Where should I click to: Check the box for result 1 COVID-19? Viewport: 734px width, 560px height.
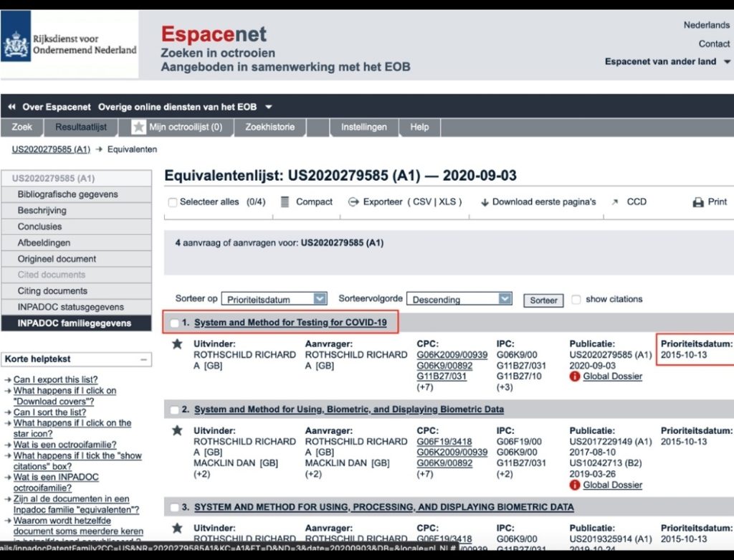pyautogui.click(x=174, y=323)
